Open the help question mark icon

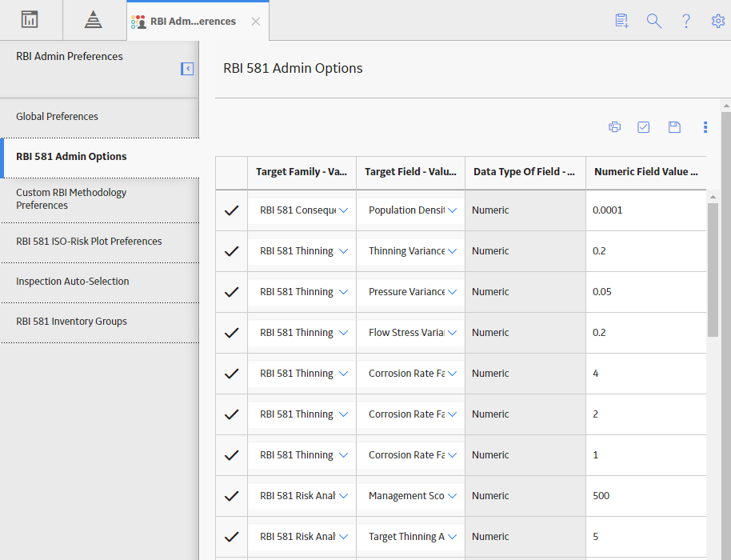[685, 21]
